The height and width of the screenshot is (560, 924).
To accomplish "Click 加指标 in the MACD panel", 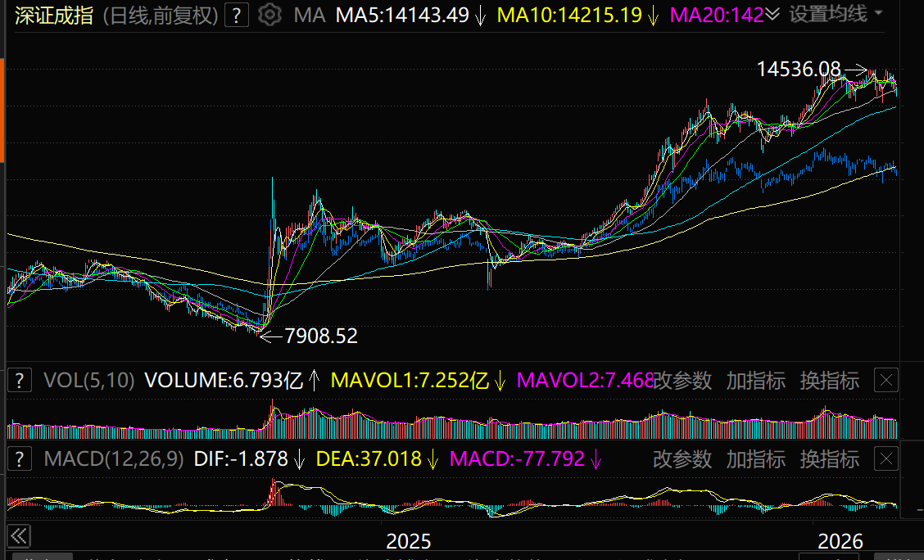I will point(756,458).
